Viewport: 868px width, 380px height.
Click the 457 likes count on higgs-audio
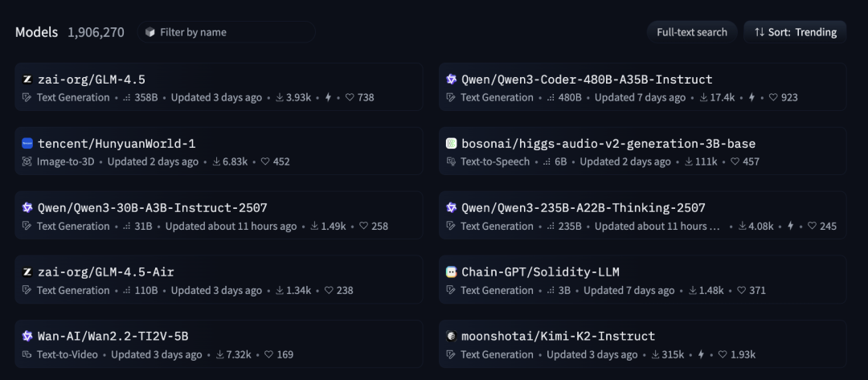click(x=751, y=161)
